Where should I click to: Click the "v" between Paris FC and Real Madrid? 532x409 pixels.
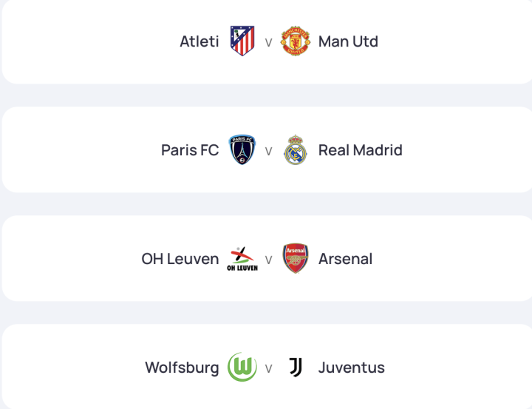pos(268,151)
